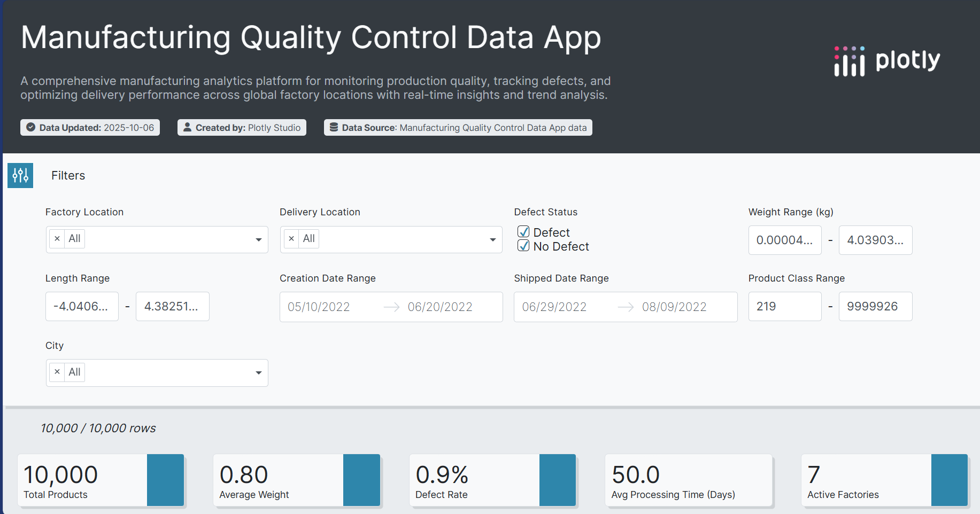Viewport: 980px width, 514px height.
Task: Uncheck the Defect checkbox
Action: tap(524, 232)
